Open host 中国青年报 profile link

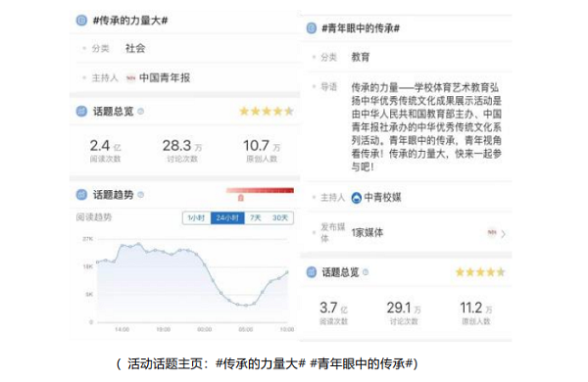pos(165,78)
